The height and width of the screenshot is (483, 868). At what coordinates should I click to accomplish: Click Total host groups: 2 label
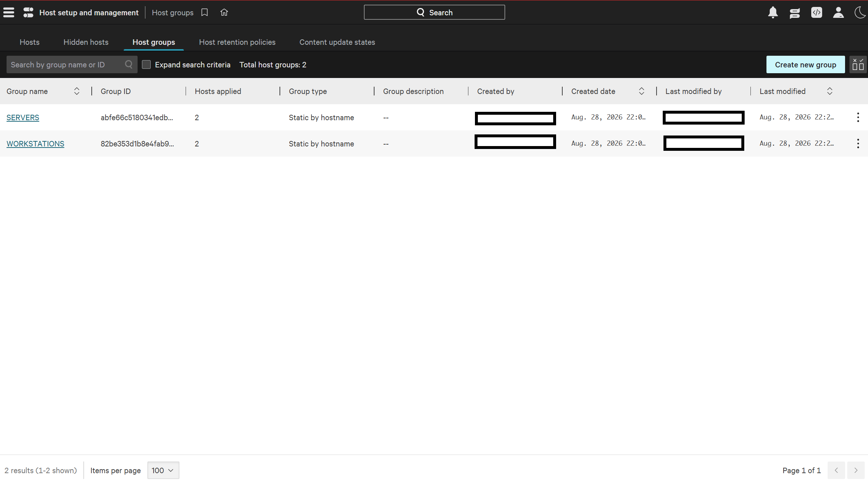[x=273, y=64]
